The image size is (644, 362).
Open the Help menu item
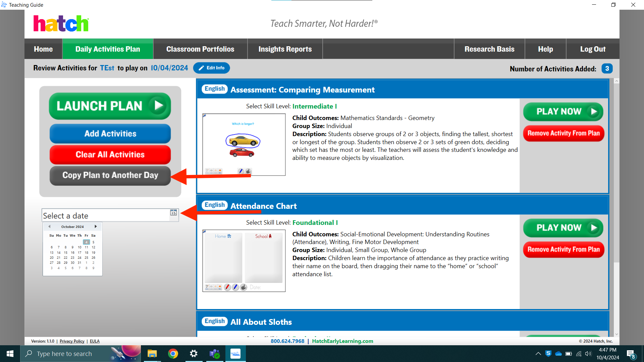tap(545, 49)
